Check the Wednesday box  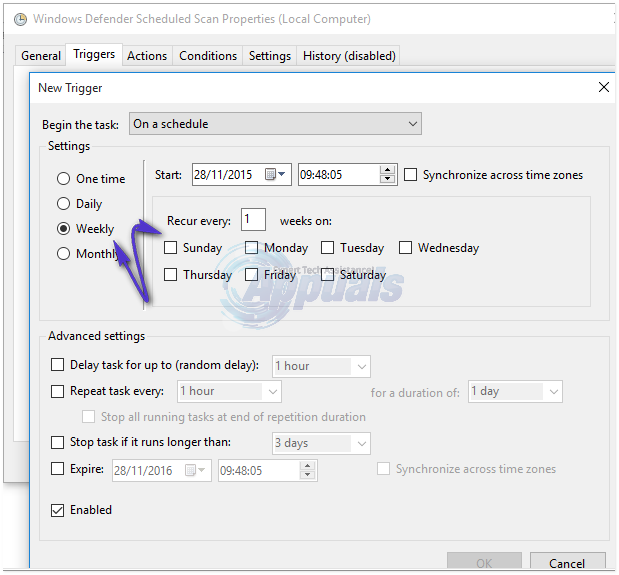tap(405, 248)
